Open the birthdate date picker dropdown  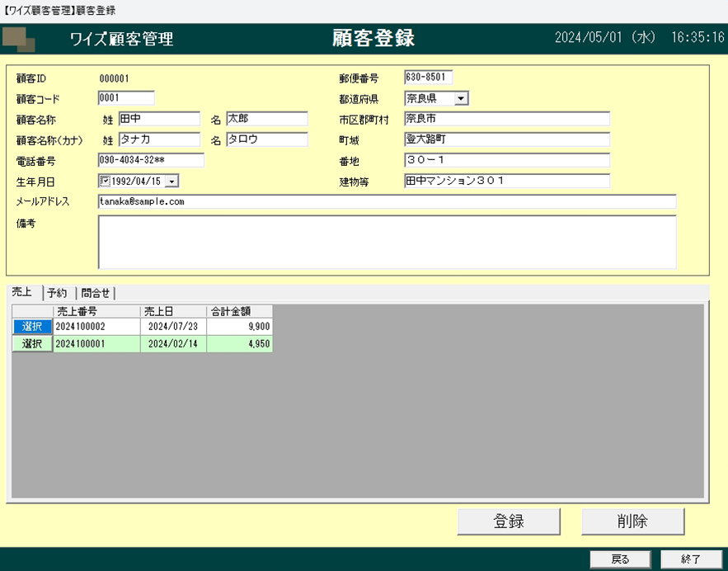coord(171,181)
